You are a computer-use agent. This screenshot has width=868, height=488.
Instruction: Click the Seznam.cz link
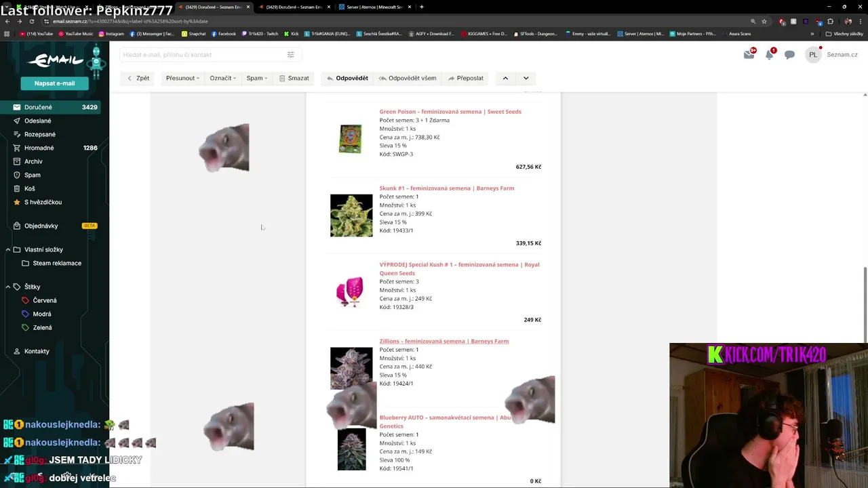pyautogui.click(x=842, y=55)
